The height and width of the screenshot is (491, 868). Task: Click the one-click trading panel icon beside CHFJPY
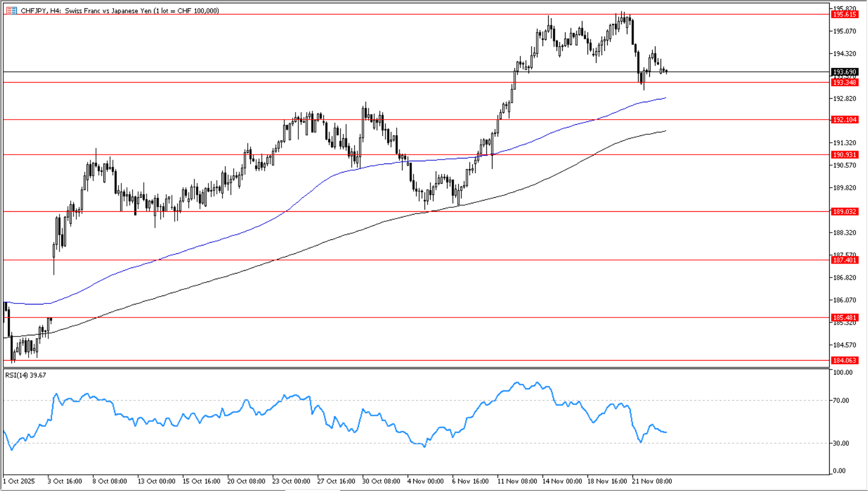coord(11,11)
